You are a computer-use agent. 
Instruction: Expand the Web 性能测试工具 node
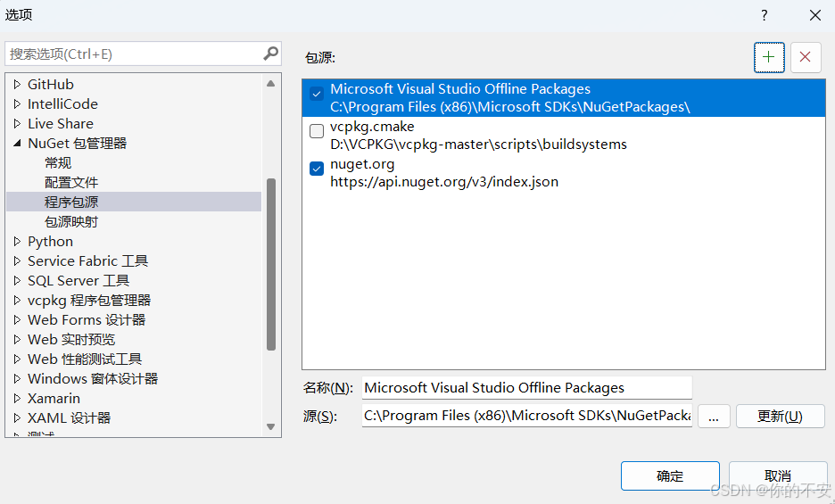pos(17,359)
